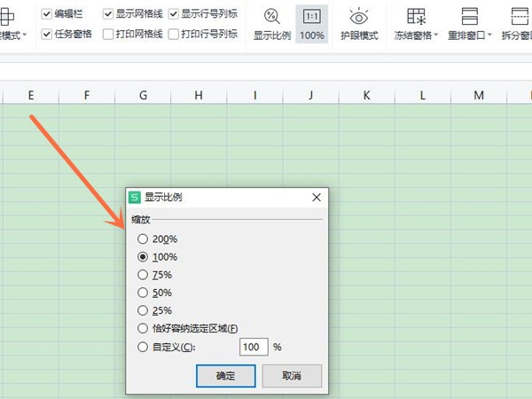Image resolution: width=532 pixels, height=399 pixels.
Task: Click the 重排窗口 arrange windows icon
Action: pos(470,16)
